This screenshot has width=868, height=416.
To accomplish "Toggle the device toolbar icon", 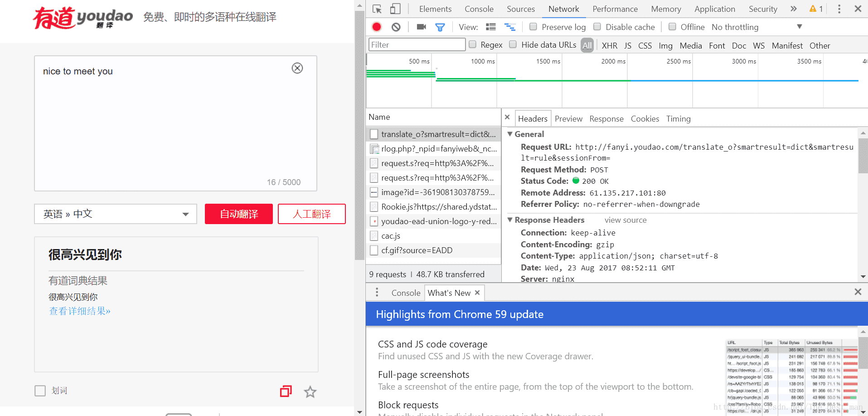I will pyautogui.click(x=395, y=9).
